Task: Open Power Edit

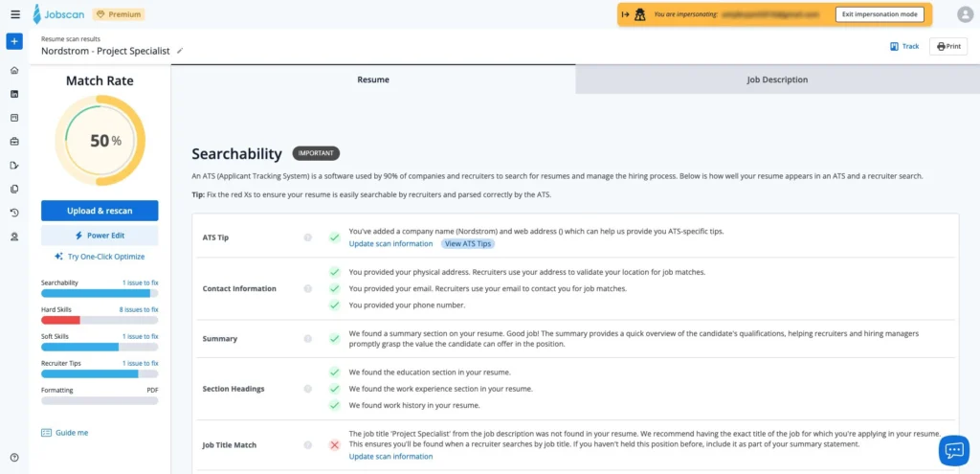Action: [100, 236]
